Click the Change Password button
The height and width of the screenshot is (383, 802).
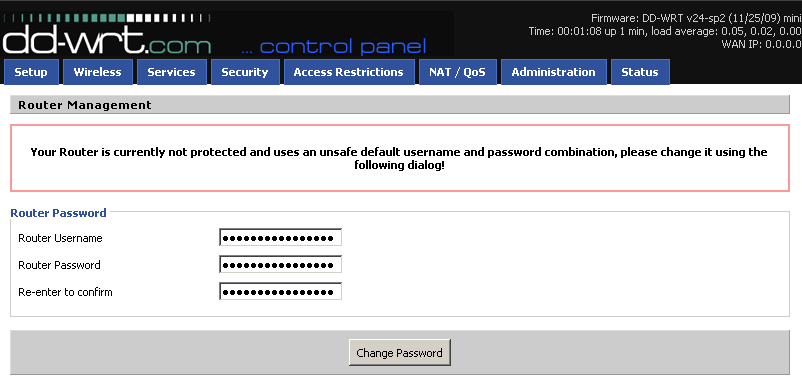pyautogui.click(x=399, y=353)
